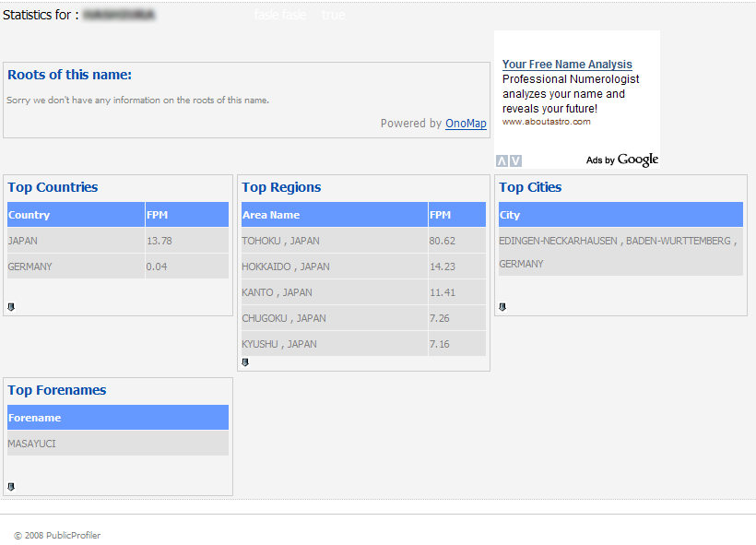
Task: Select the MASAYUCI forename entry
Action: pyautogui.click(x=32, y=444)
